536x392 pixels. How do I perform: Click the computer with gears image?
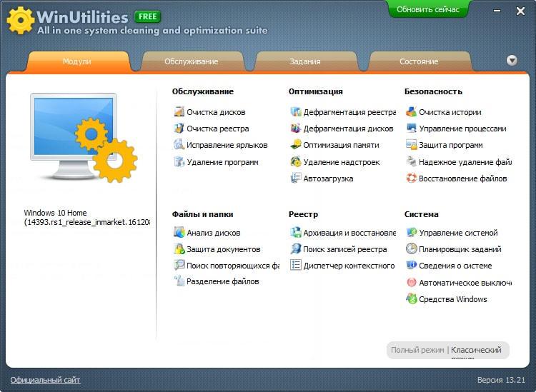84,137
